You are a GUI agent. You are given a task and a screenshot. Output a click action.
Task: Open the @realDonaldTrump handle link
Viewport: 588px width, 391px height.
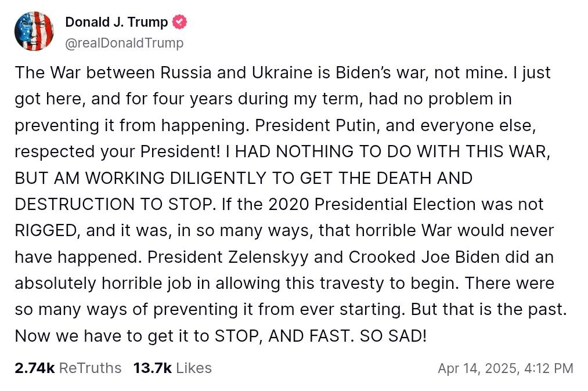point(124,43)
